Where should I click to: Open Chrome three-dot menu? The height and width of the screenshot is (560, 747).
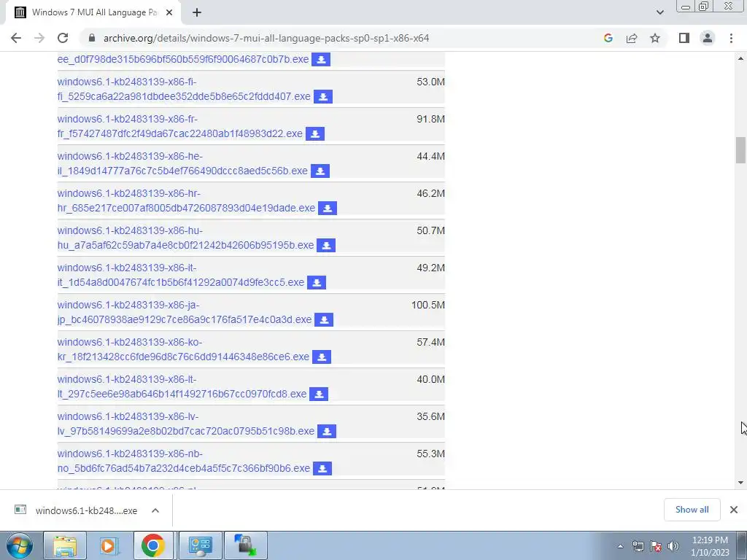tap(731, 38)
